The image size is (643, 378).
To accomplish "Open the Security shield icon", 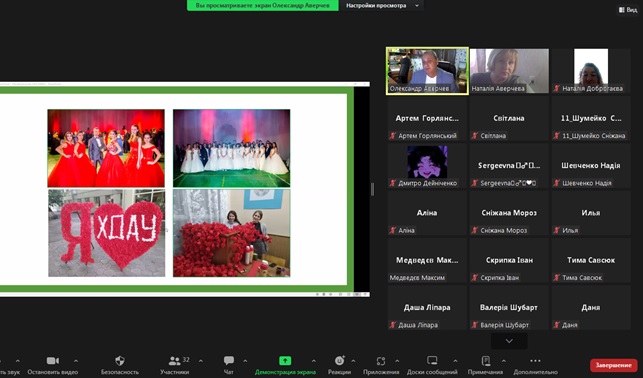I will [120, 361].
